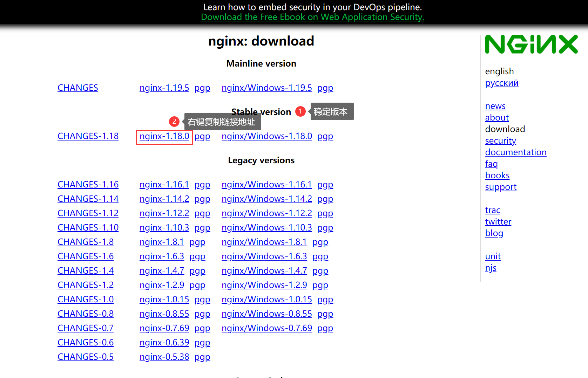Open pgp signature for nginx-1.19.5
The image size is (588, 378).
[x=202, y=88]
